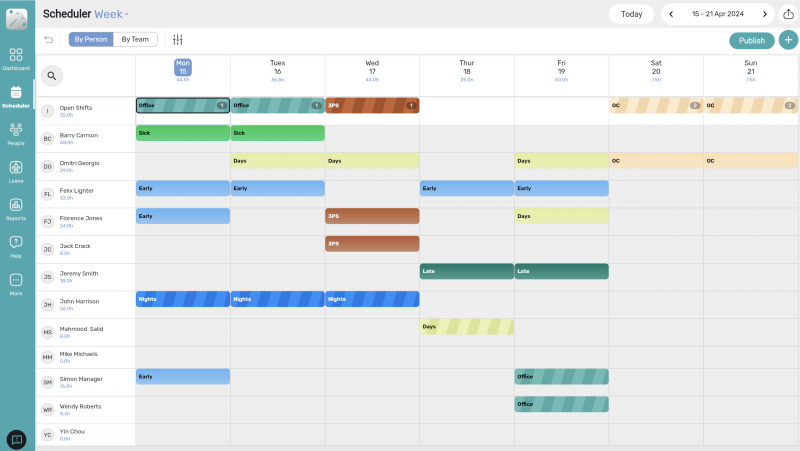This screenshot has height=451, width=800.
Task: Click the More options sidebar icon
Action: 16,282
